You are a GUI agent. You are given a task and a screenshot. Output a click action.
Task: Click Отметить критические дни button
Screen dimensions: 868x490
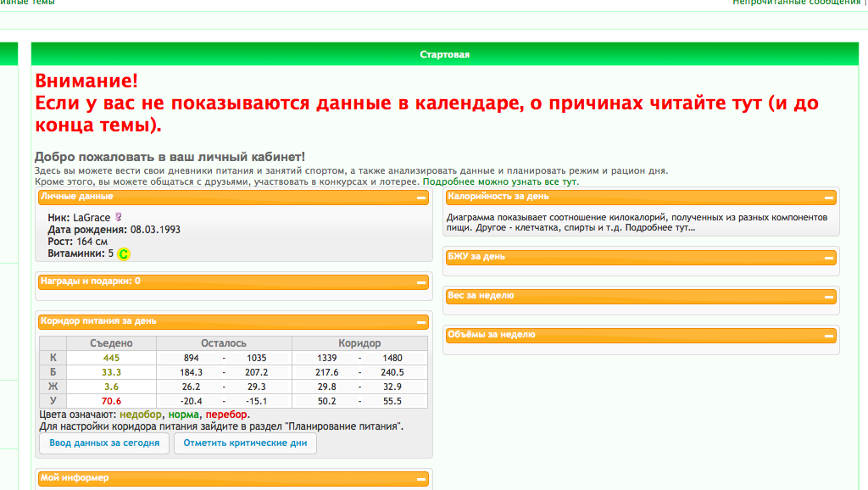245,443
